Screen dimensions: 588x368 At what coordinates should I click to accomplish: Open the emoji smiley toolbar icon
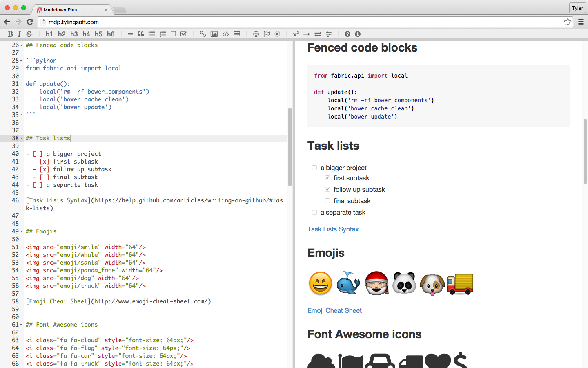click(x=256, y=34)
